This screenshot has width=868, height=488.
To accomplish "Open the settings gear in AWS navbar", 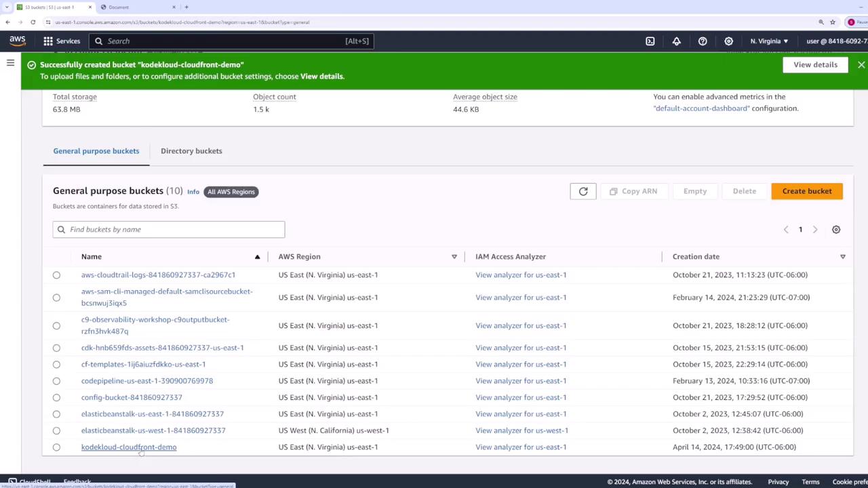I will tap(728, 41).
